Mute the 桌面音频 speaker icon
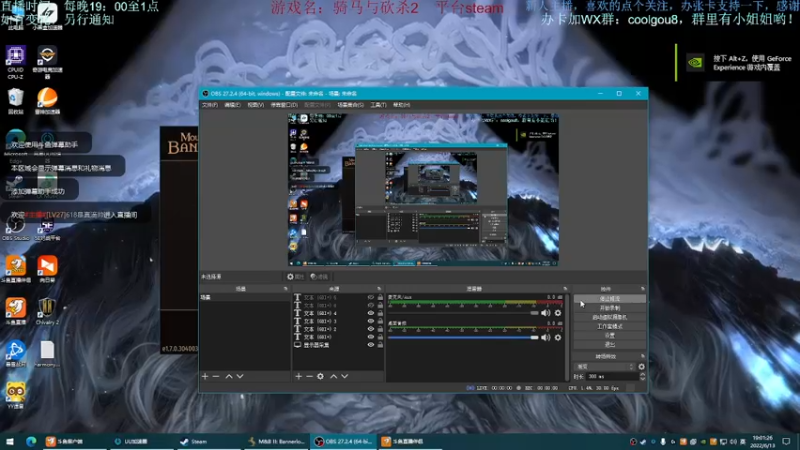800x450 pixels. click(545, 337)
